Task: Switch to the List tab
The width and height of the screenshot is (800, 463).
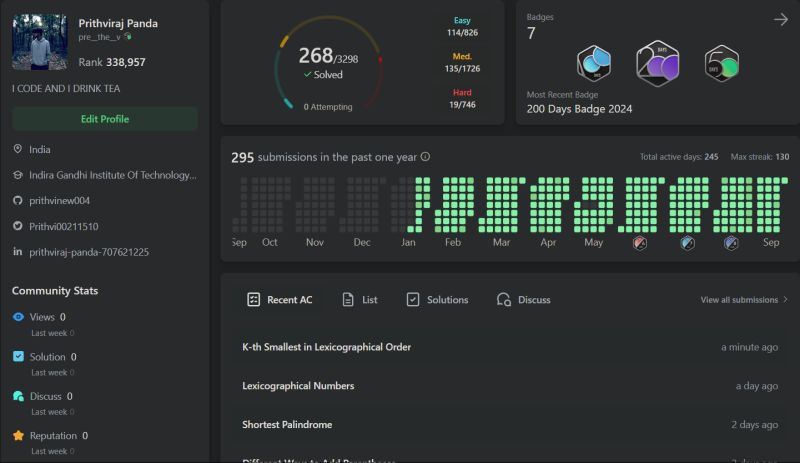Action: pyautogui.click(x=360, y=300)
